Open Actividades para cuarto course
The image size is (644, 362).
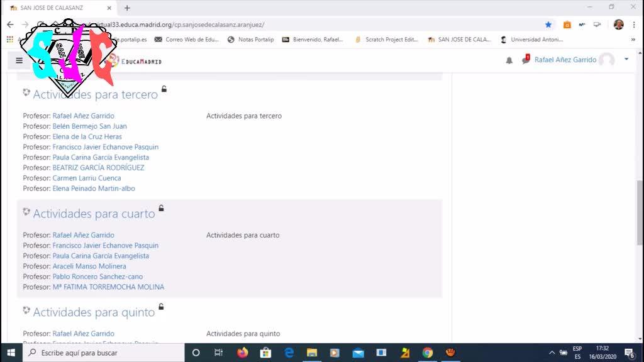[x=94, y=214]
